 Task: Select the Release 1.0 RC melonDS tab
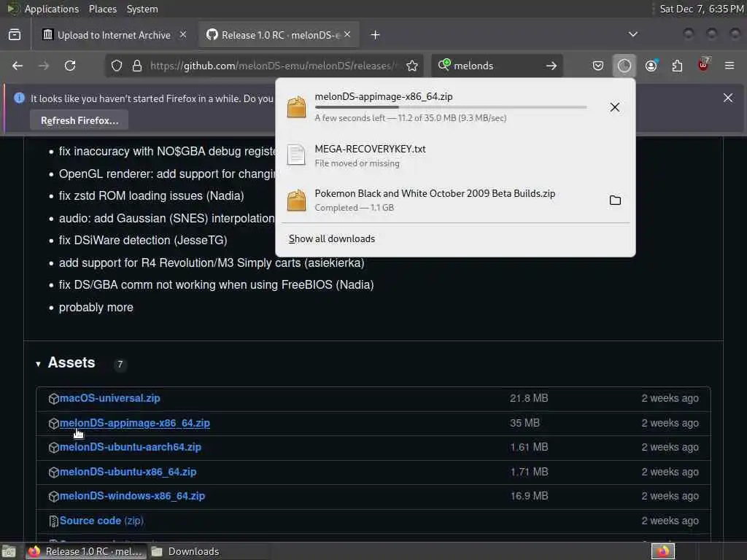click(x=279, y=35)
